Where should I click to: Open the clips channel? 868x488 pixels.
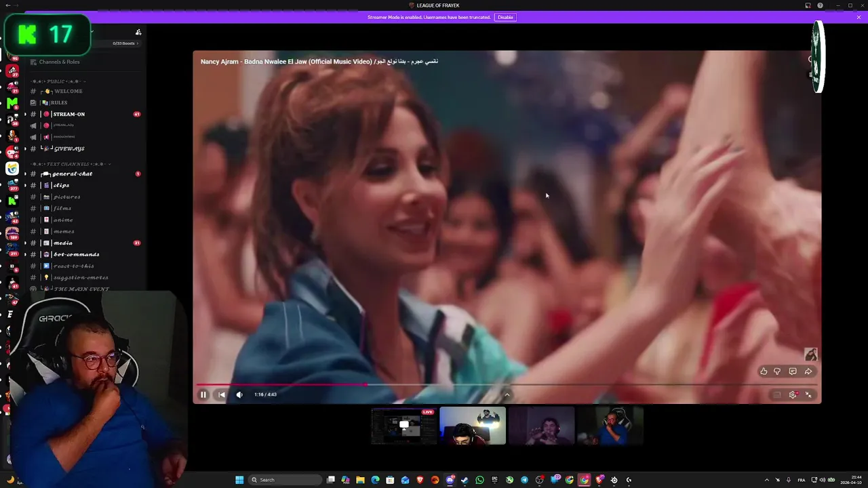(61, 185)
